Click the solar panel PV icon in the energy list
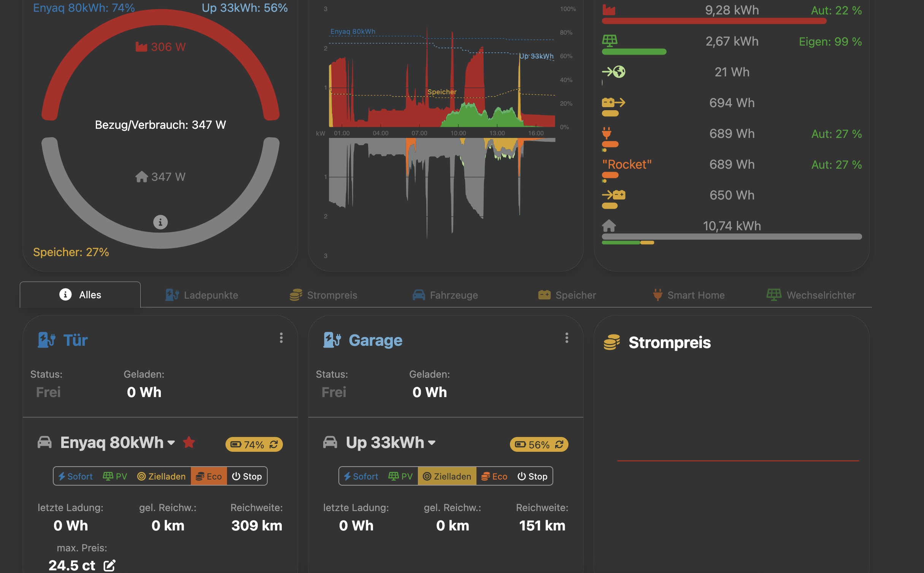924x573 pixels. [610, 41]
